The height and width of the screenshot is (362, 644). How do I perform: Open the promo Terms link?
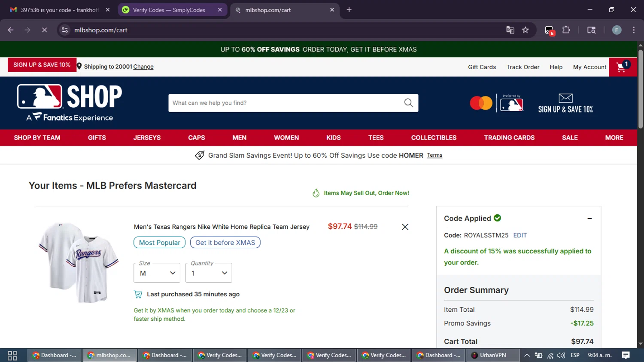click(x=434, y=155)
